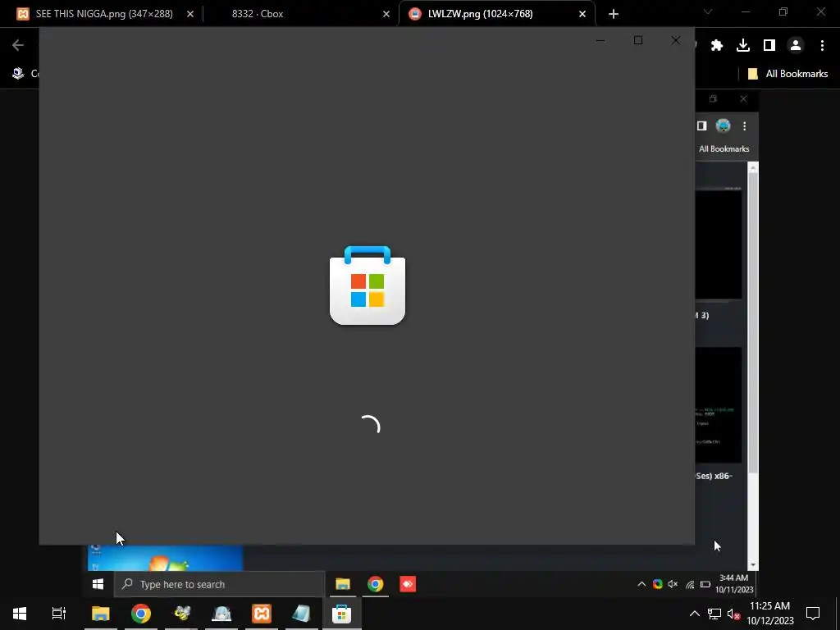Image resolution: width=840 pixels, height=630 pixels.
Task: Click the blue avatar in embedded screenshot
Action: click(x=724, y=126)
